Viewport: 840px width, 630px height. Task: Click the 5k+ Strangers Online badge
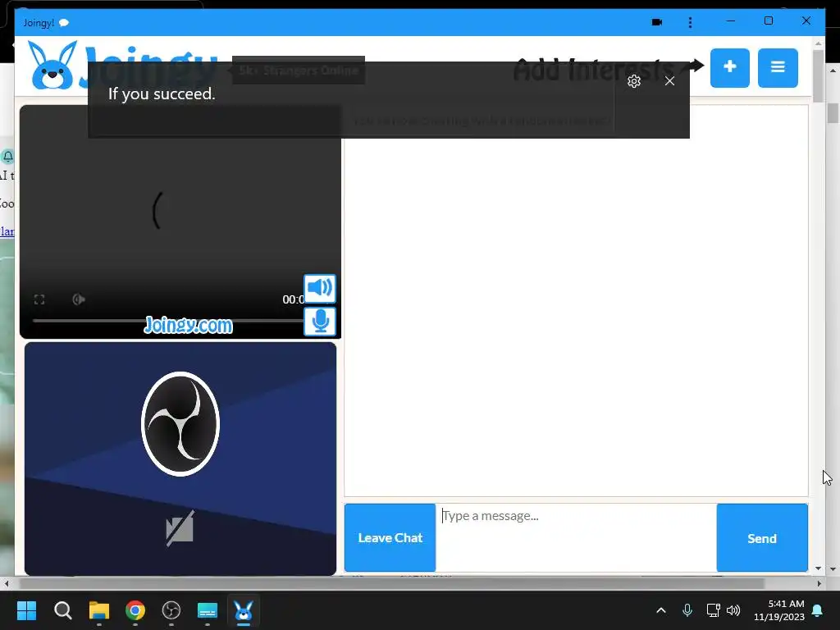point(299,71)
